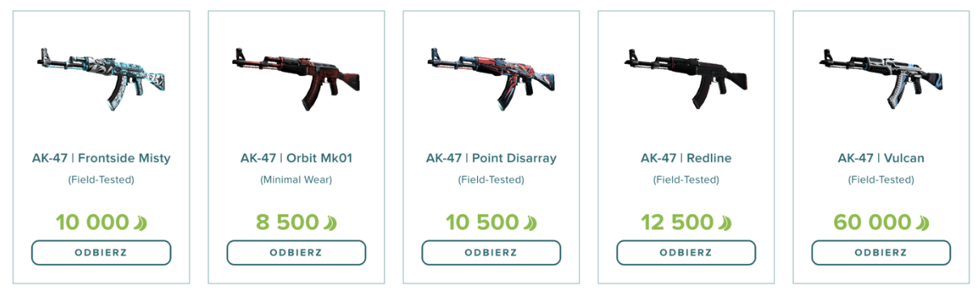This screenshot has width=980, height=293.
Task: Click the banana icon beside 10 500
Action: coord(530,222)
